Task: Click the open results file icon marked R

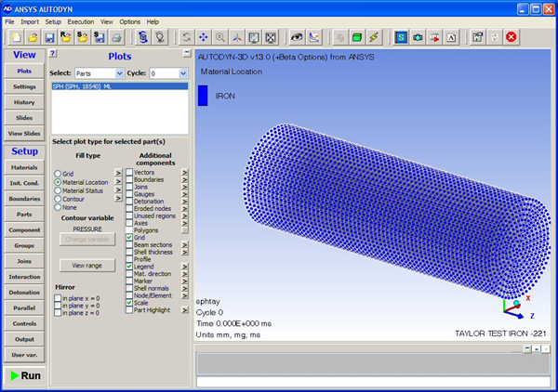Action: (x=66, y=37)
